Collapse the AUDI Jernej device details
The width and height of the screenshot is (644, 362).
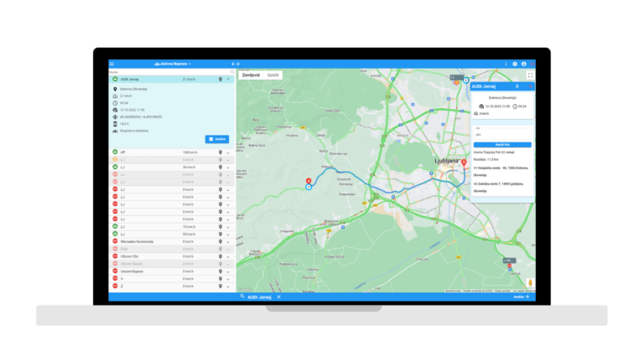tap(228, 80)
